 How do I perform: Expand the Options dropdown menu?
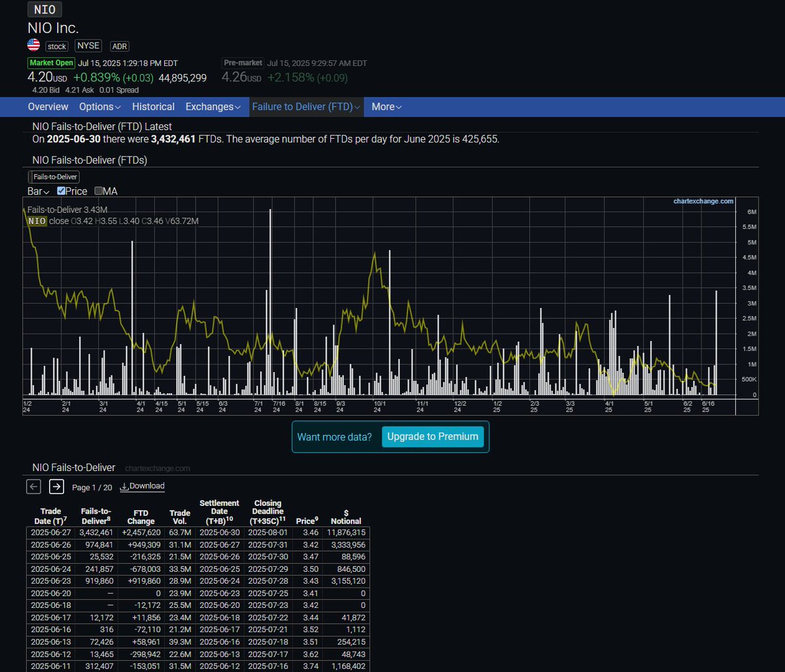100,107
